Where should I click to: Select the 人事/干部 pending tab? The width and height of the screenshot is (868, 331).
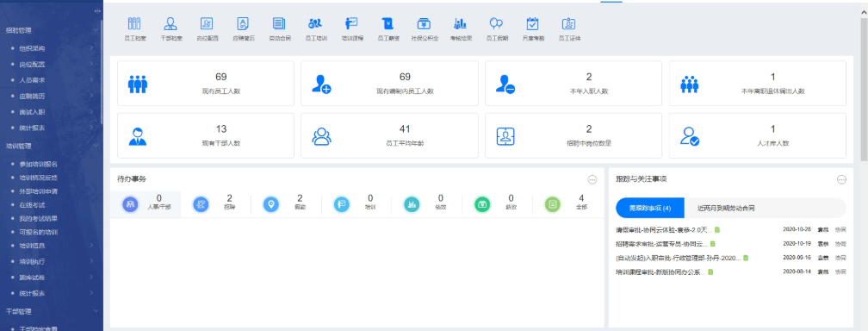(146, 204)
